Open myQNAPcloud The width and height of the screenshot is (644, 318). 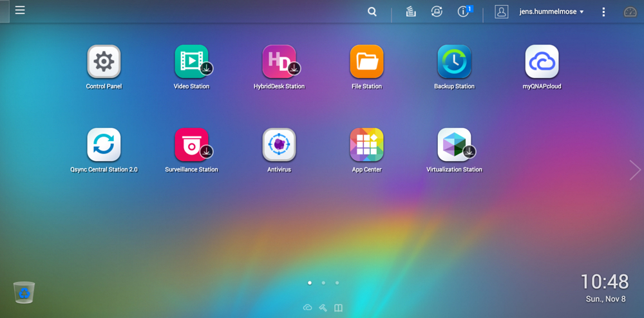tap(542, 62)
